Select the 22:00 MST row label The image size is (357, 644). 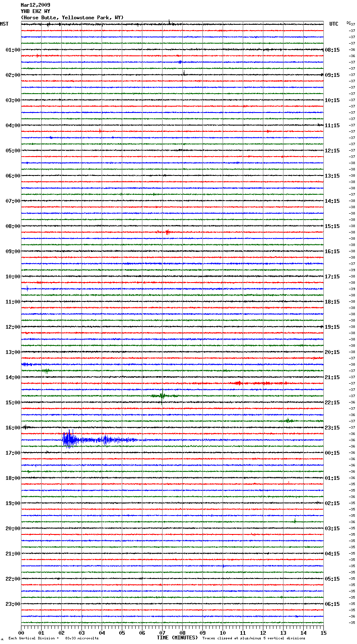point(13,579)
